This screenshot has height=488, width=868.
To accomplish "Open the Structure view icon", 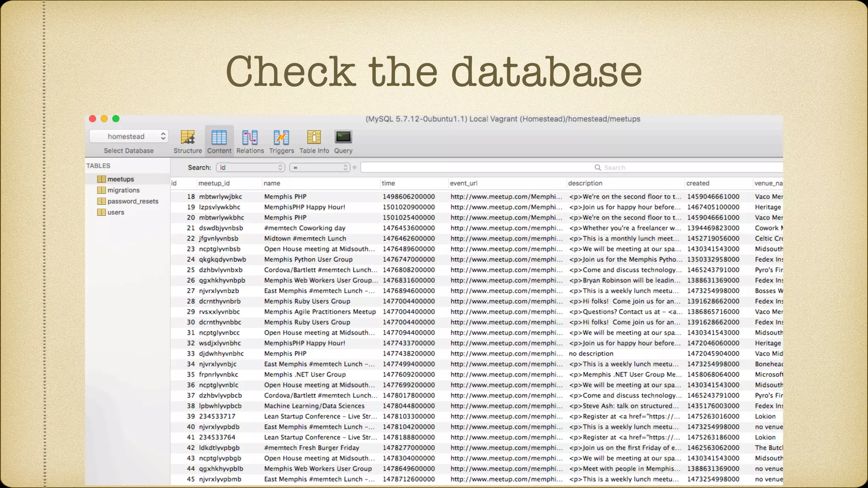I will point(187,137).
